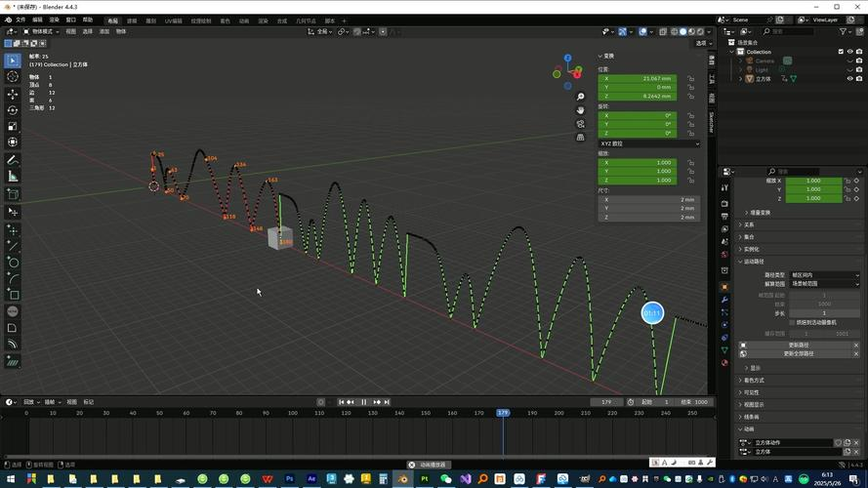Hide Collection with its eye icon
Image resolution: width=868 pixels, height=488 pixels.
click(x=849, y=52)
